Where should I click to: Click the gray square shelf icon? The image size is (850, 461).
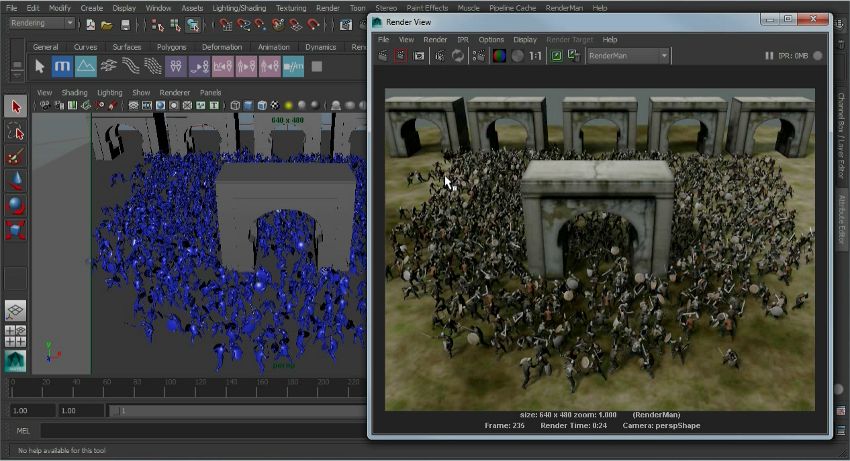(x=317, y=66)
